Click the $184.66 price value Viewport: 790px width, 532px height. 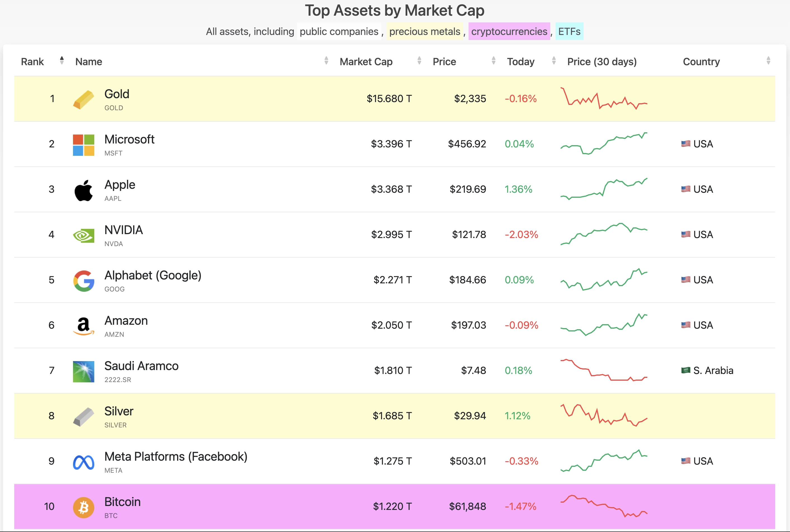pyautogui.click(x=467, y=280)
